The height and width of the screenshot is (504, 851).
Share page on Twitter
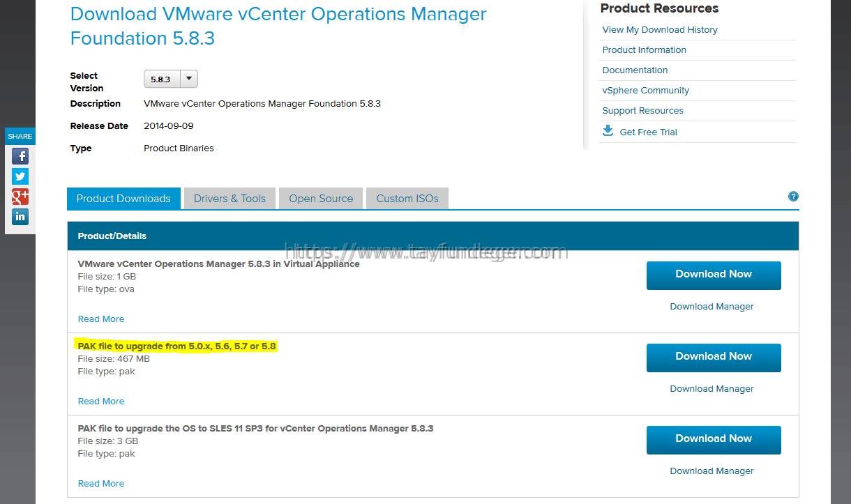point(20,176)
